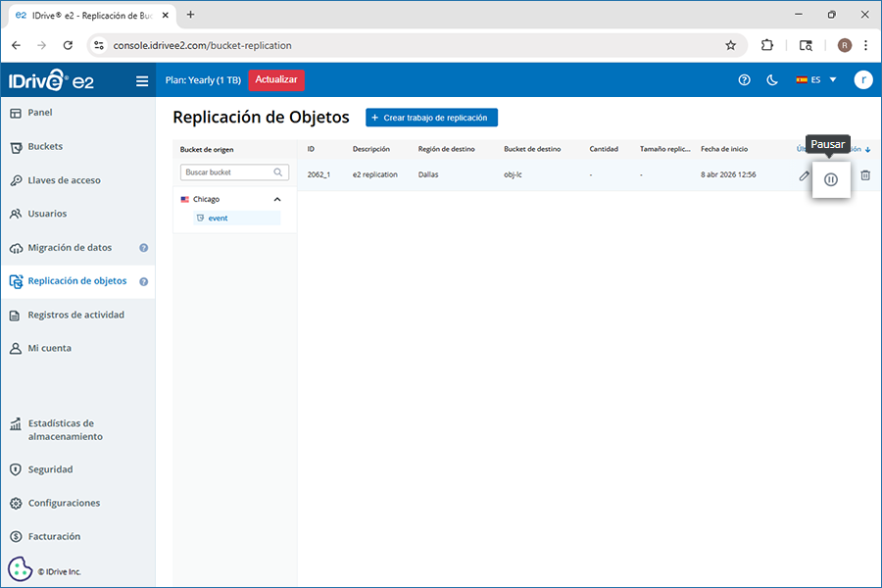Collapse the Chicago region tree
Screen dimensions: 882x588
tap(276, 199)
